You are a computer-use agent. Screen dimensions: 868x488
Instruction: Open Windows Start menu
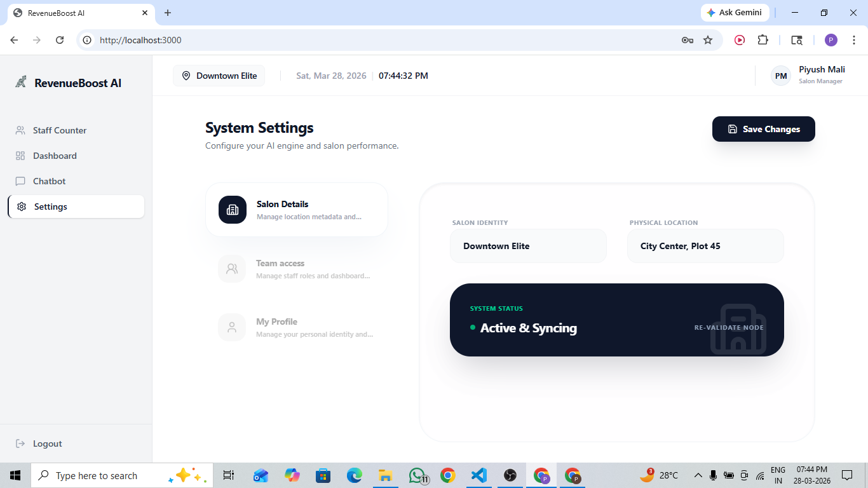(15, 475)
